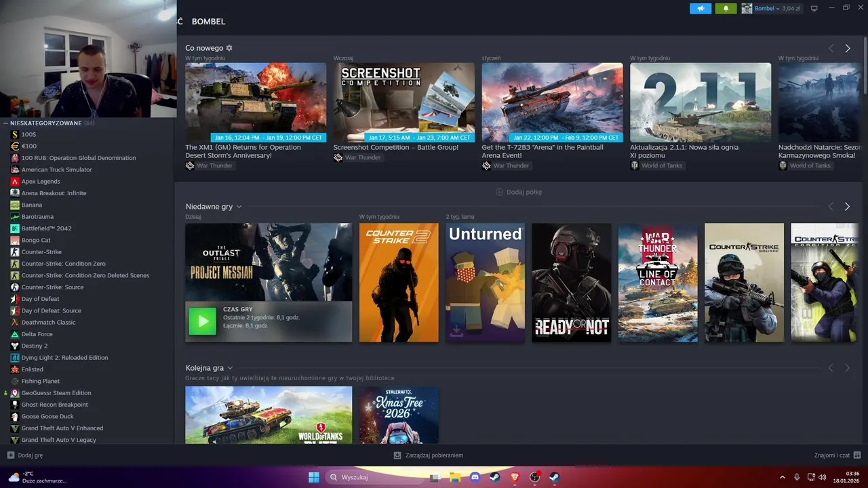868x488 pixels.
Task: Open wallet balance 3,04 zł
Action: 791,8
